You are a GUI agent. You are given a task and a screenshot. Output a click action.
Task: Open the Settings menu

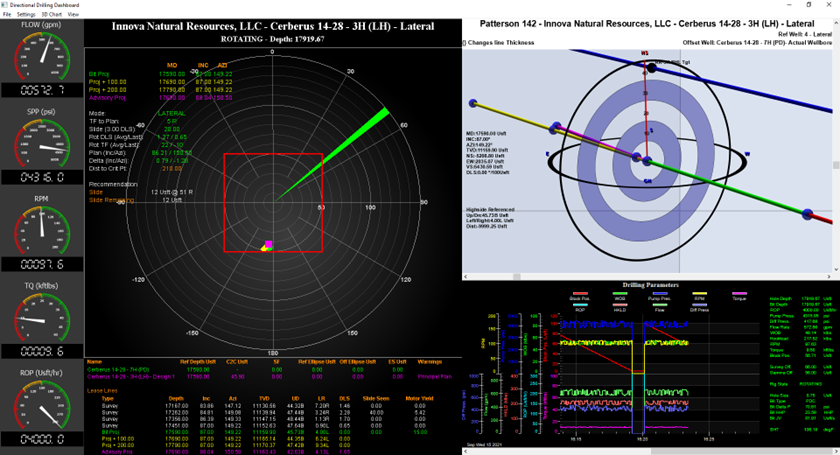click(26, 15)
